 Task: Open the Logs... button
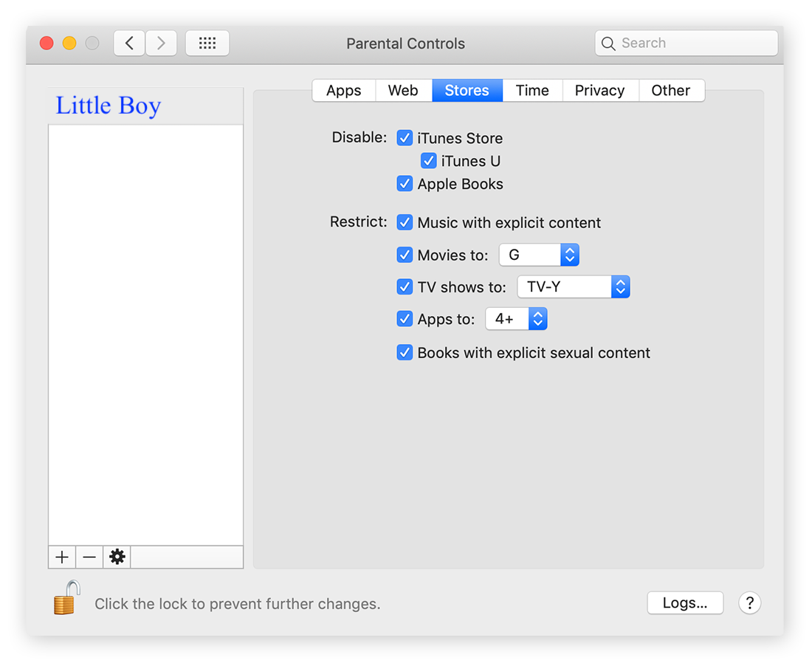click(x=685, y=603)
